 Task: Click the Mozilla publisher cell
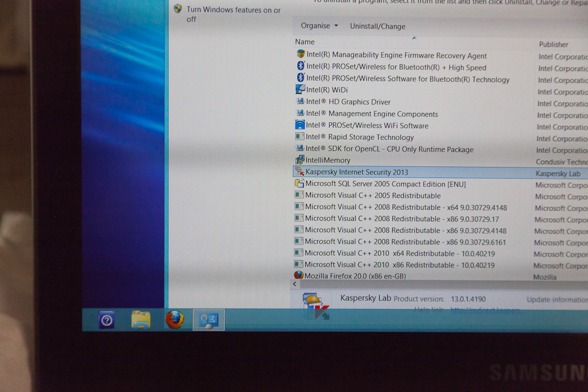click(x=545, y=277)
